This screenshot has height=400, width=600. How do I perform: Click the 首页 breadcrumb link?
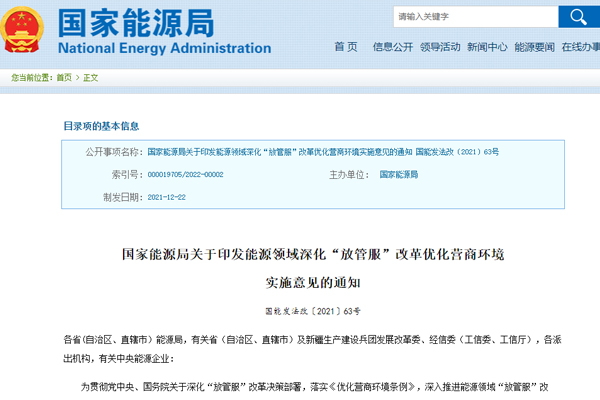coord(64,77)
